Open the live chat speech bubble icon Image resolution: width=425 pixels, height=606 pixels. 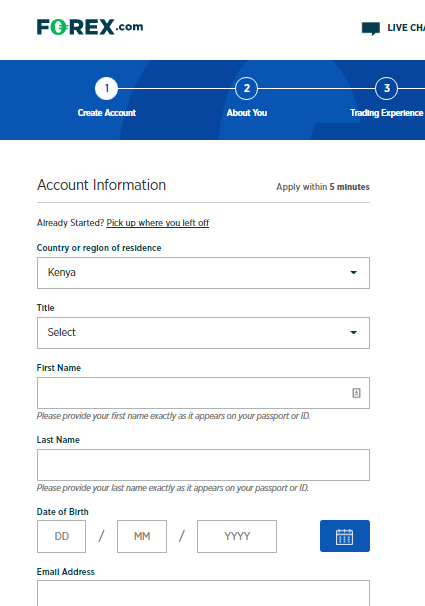point(371,29)
